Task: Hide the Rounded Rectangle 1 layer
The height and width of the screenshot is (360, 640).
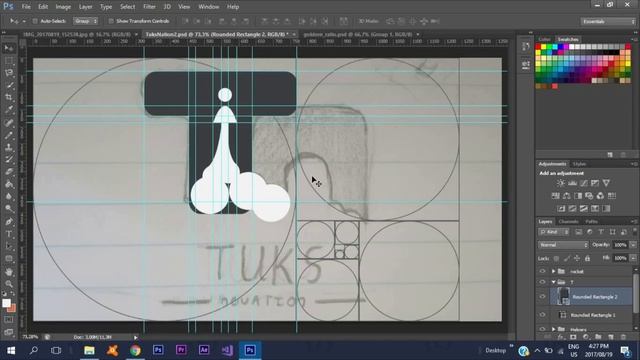Action: [x=542, y=315]
